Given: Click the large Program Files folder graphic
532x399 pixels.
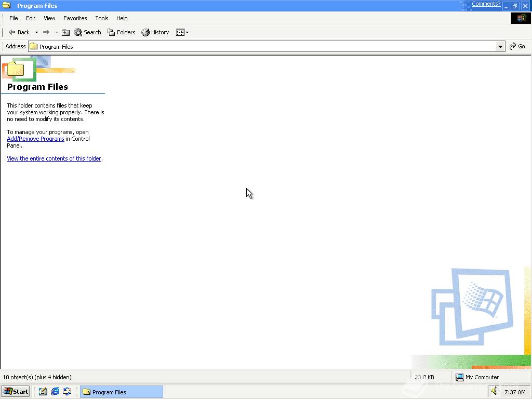Looking at the screenshot, I should (x=15, y=69).
